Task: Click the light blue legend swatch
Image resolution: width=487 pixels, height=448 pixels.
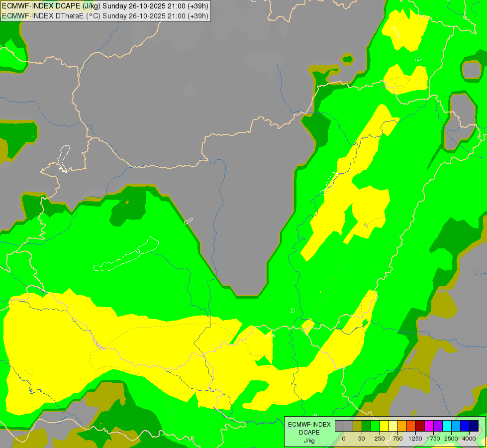Action: tap(456, 426)
